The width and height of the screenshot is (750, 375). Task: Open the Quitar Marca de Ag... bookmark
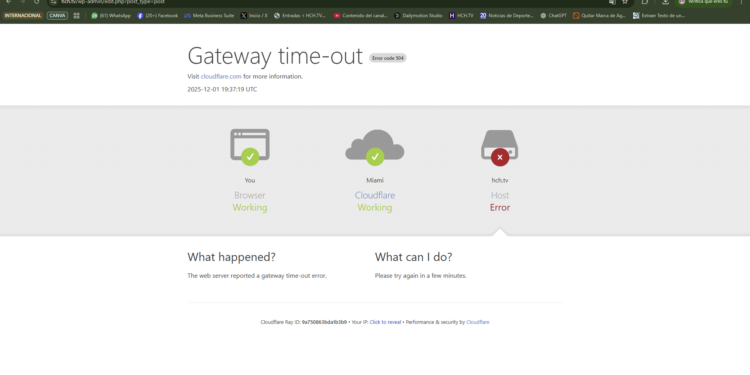600,16
